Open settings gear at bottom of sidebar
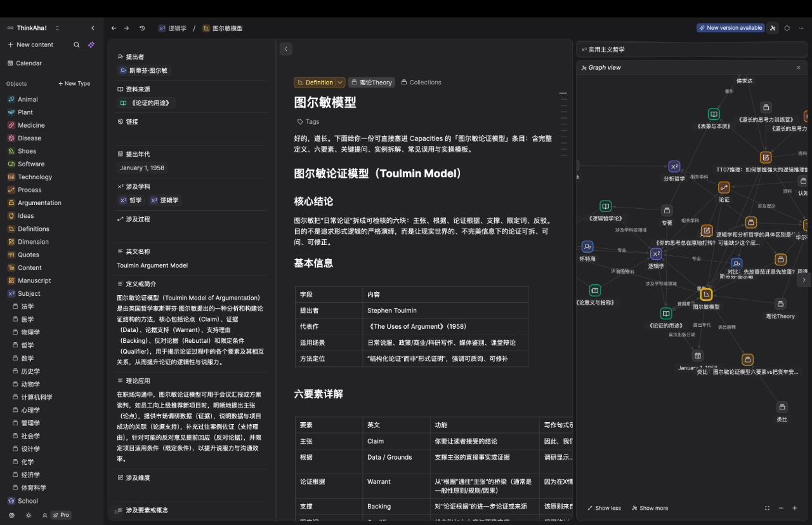The width and height of the screenshot is (812, 525). tap(11, 515)
